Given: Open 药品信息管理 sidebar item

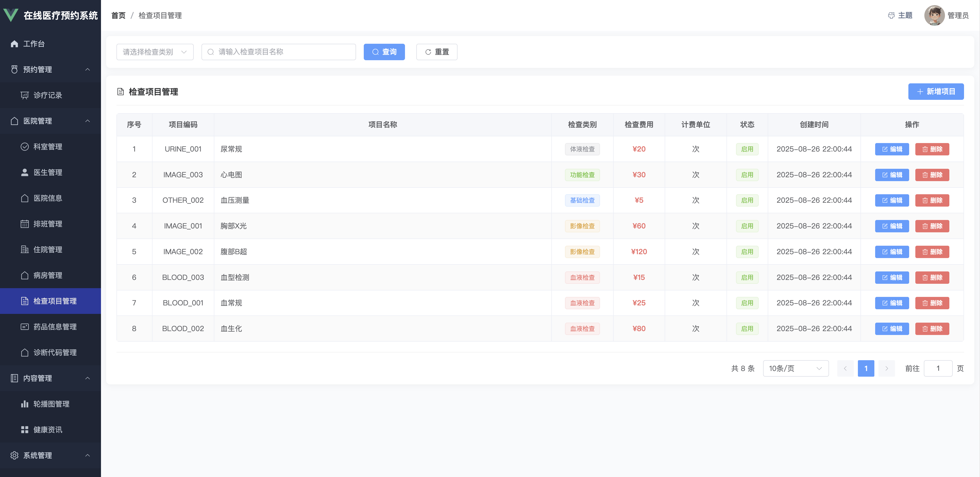Looking at the screenshot, I should (55, 327).
